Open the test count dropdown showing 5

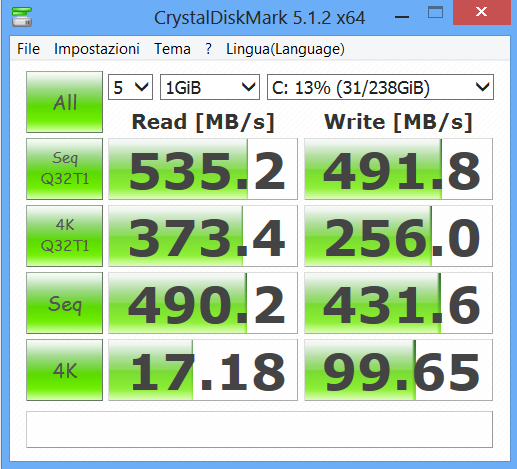coord(130,87)
